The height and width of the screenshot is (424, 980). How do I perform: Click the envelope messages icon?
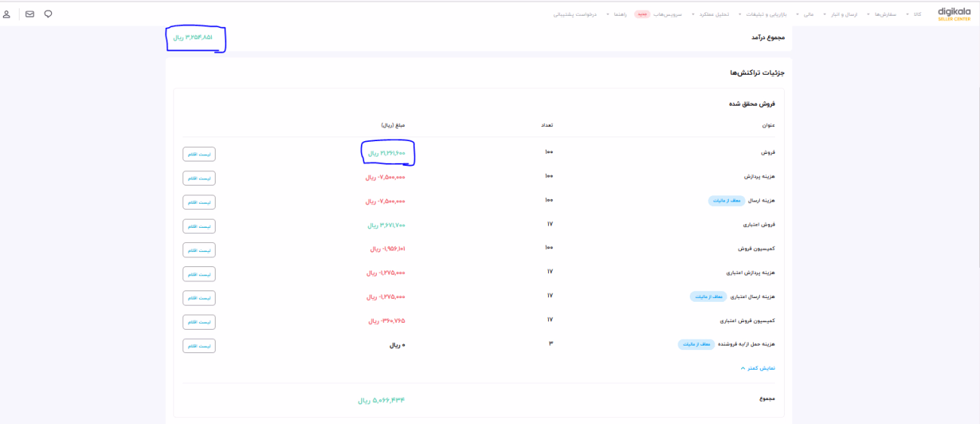[x=29, y=14]
